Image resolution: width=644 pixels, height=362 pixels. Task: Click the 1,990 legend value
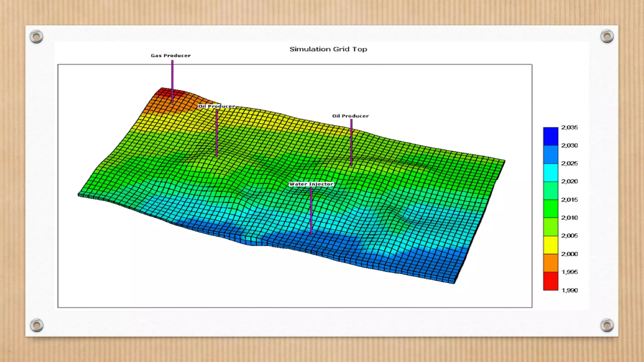[x=569, y=290]
